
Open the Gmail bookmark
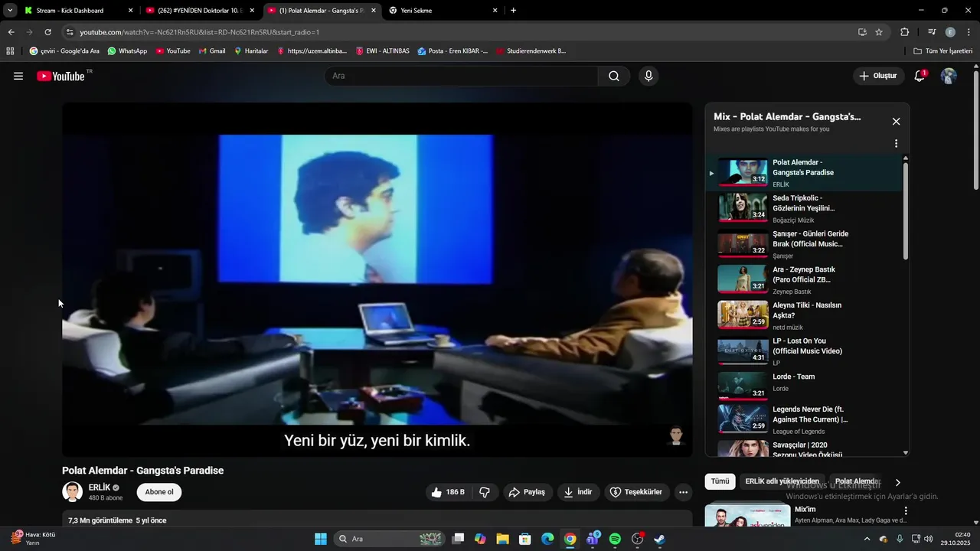click(x=212, y=51)
